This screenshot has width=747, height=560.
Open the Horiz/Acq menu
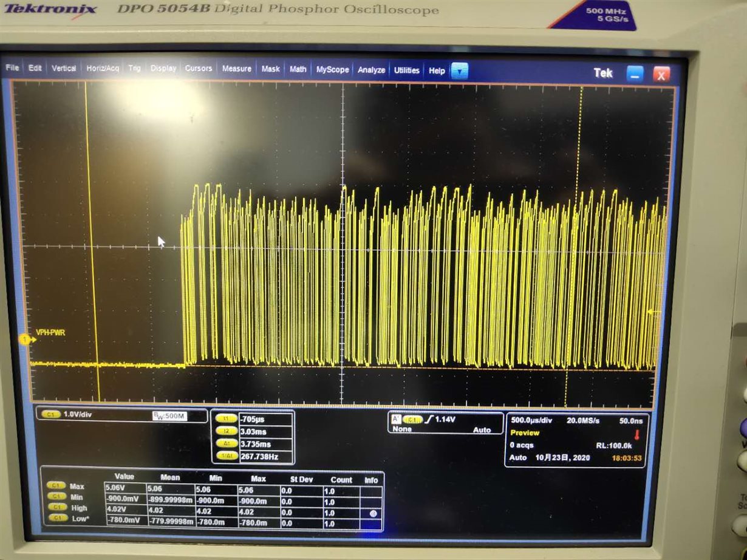pyautogui.click(x=103, y=68)
